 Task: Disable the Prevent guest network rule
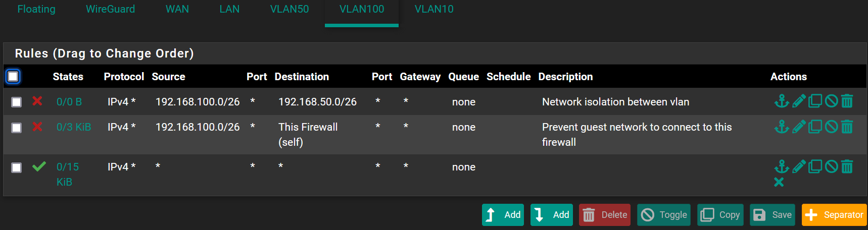pyautogui.click(x=831, y=127)
